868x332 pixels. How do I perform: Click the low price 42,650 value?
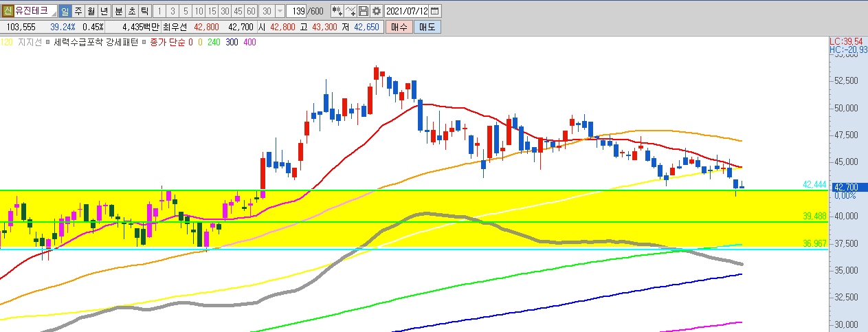366,27
